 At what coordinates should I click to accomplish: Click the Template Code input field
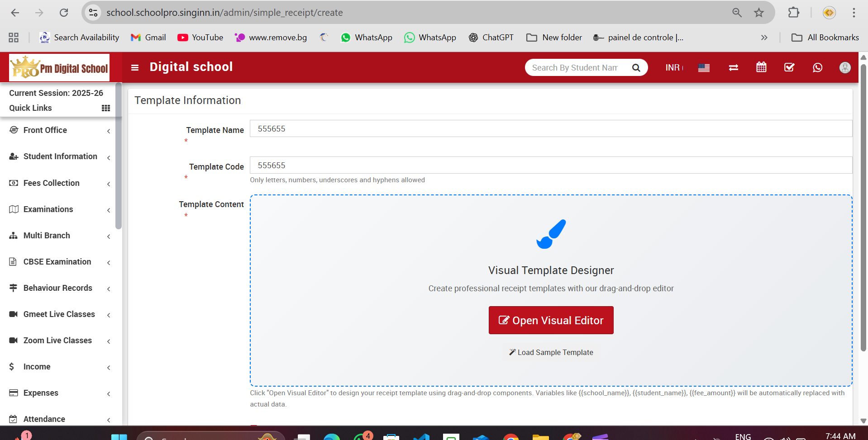coord(550,166)
